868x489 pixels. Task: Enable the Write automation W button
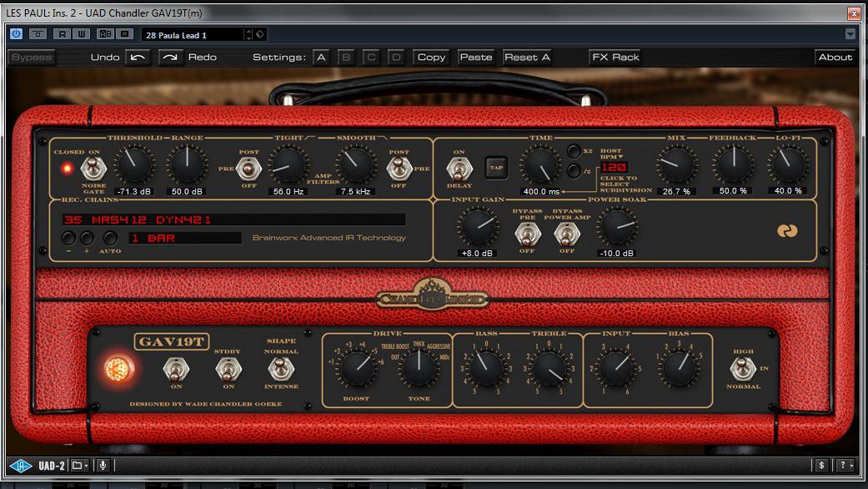[81, 34]
